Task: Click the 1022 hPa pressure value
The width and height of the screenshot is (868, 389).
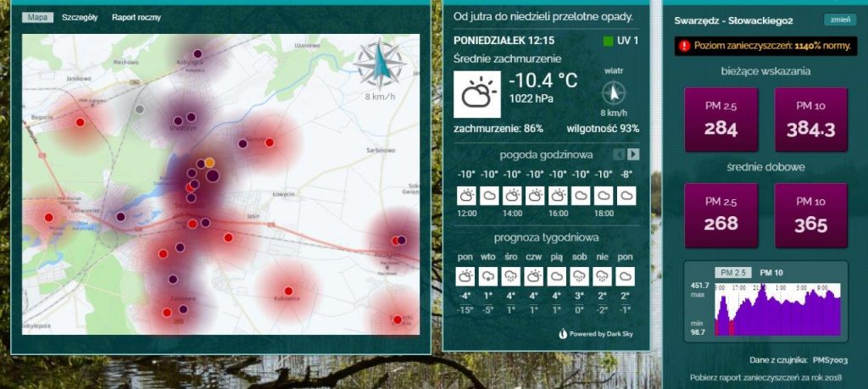Action: click(531, 99)
